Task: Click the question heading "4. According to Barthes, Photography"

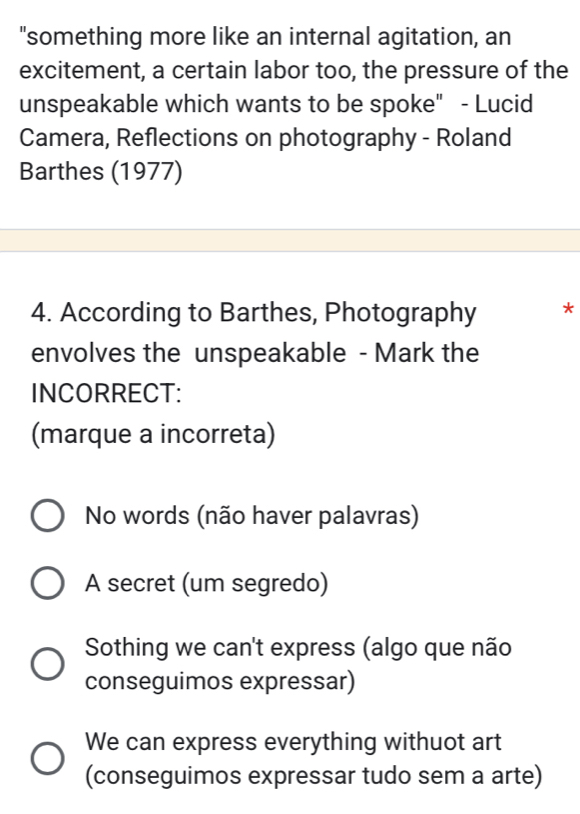Action: [253, 313]
